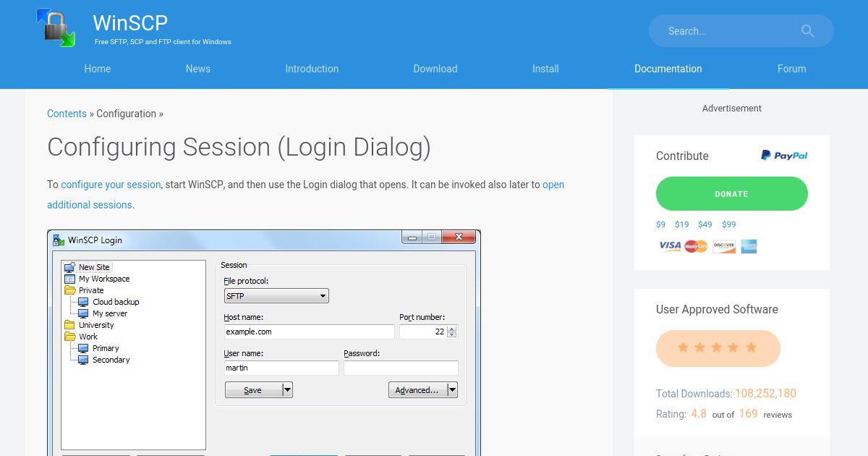Click the Secondary site icon

[83, 360]
